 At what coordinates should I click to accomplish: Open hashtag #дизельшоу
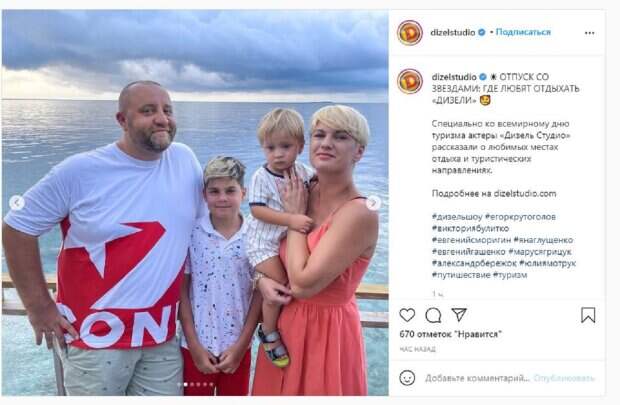[457, 217]
